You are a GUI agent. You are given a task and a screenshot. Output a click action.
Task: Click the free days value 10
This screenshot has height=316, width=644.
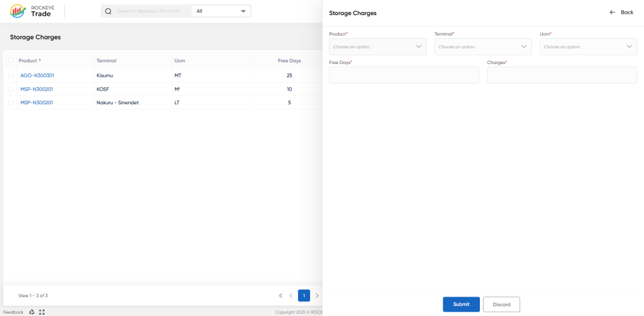pyautogui.click(x=289, y=89)
